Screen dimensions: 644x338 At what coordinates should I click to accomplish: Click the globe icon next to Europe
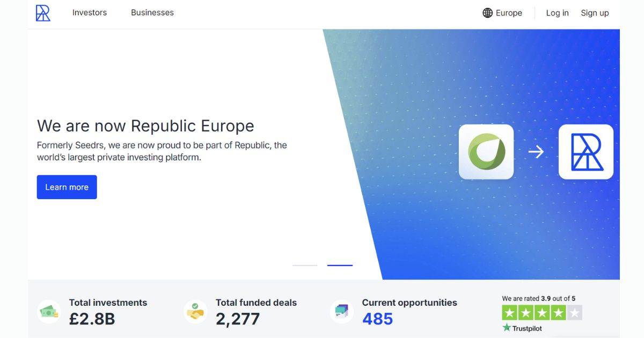487,12
